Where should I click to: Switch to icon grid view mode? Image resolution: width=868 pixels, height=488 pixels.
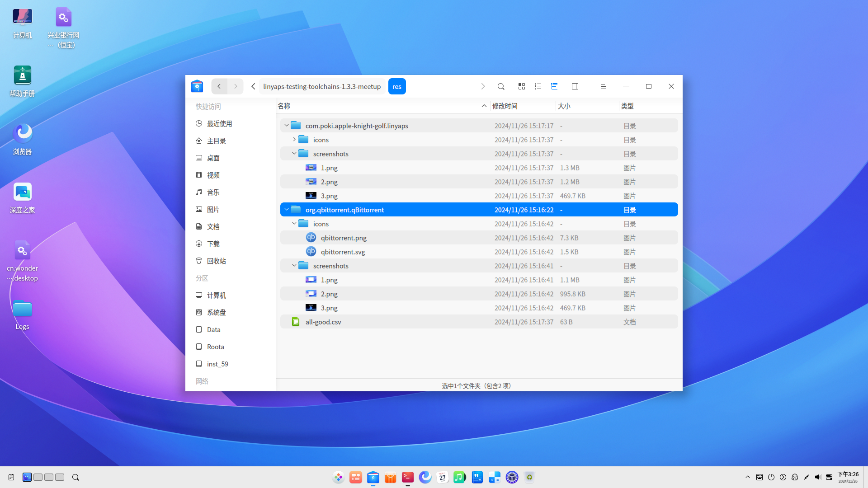[522, 86]
